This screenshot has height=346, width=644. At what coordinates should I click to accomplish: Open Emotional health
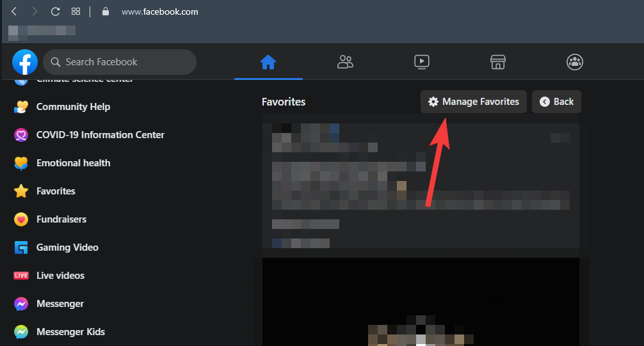point(73,163)
